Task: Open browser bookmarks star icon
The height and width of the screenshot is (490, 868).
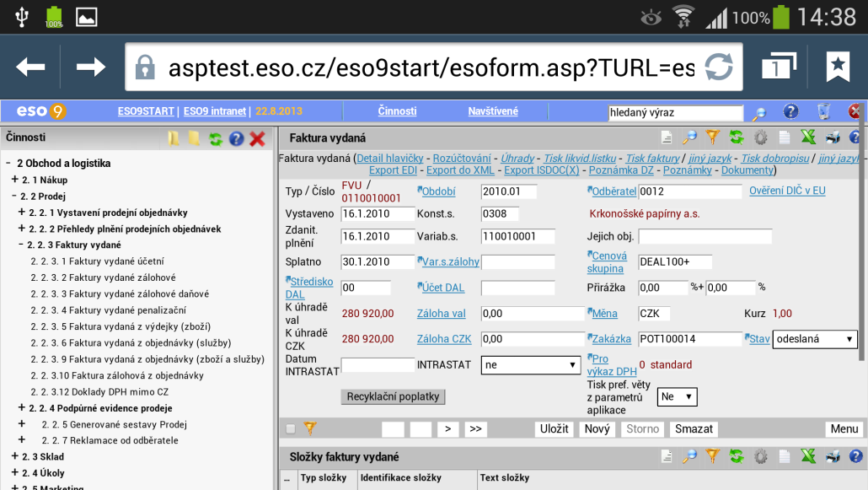Action: click(x=839, y=67)
